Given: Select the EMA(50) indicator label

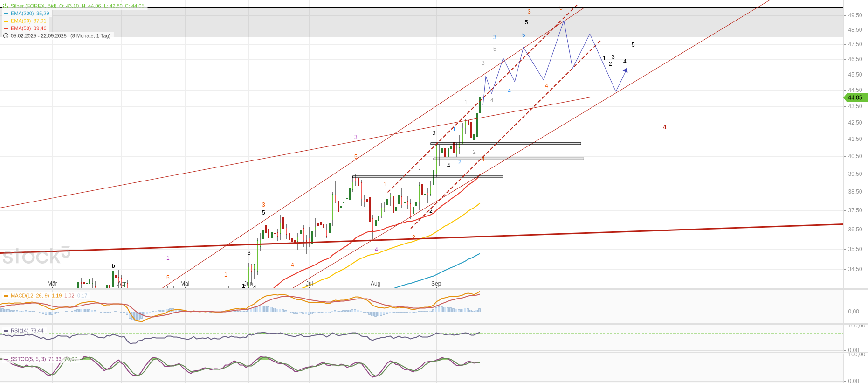Looking at the screenshot, I should (x=21, y=28).
